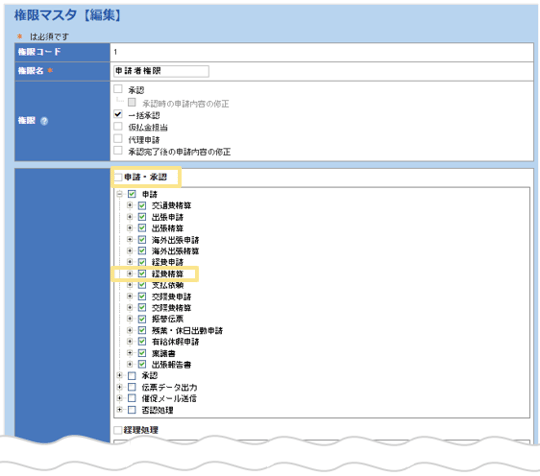This screenshot has height=476, width=540.
Task: Toggle the 経理処理 group checkbox
Action: (x=118, y=430)
